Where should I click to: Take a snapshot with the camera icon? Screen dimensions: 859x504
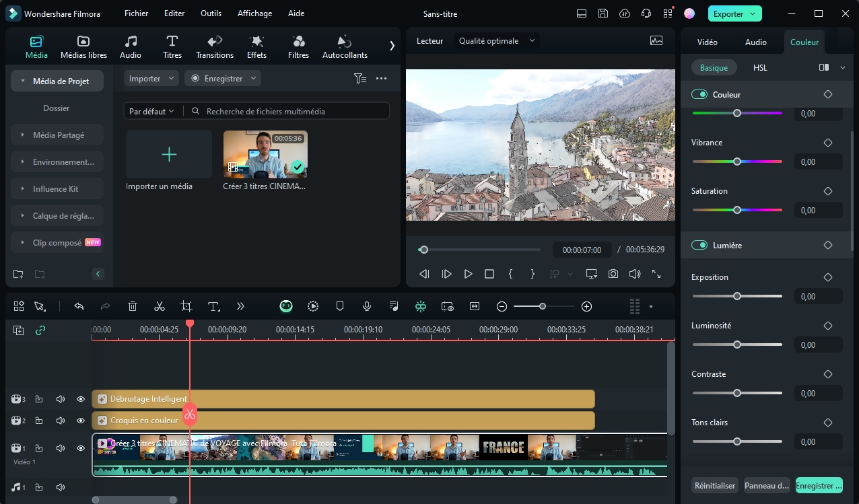613,274
